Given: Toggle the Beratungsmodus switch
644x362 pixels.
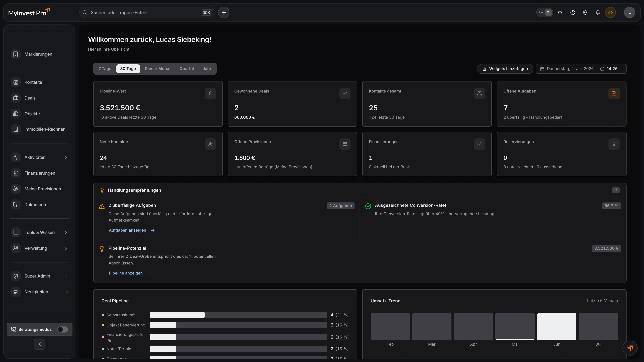Looking at the screenshot, I should (x=63, y=329).
